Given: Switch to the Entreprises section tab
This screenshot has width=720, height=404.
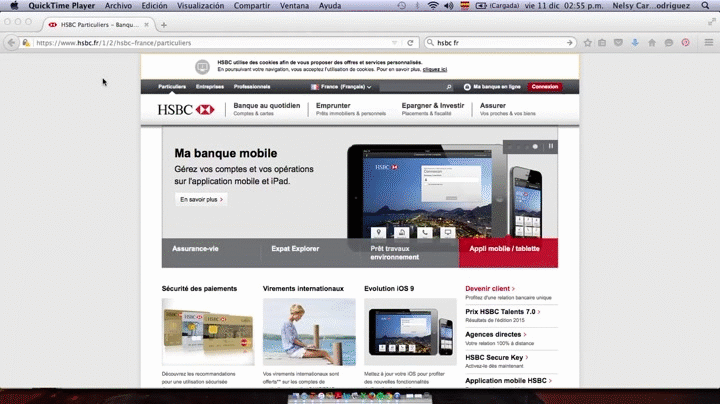Looking at the screenshot, I should point(210,87).
